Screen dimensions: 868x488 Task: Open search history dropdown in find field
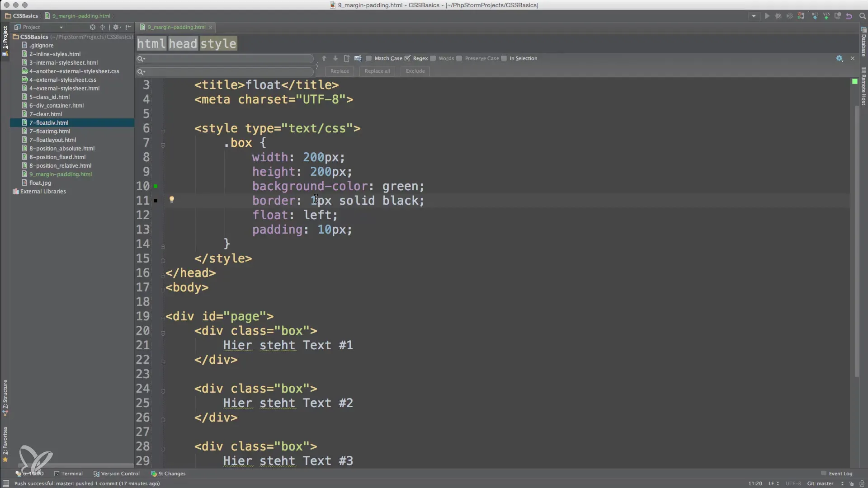coord(142,59)
